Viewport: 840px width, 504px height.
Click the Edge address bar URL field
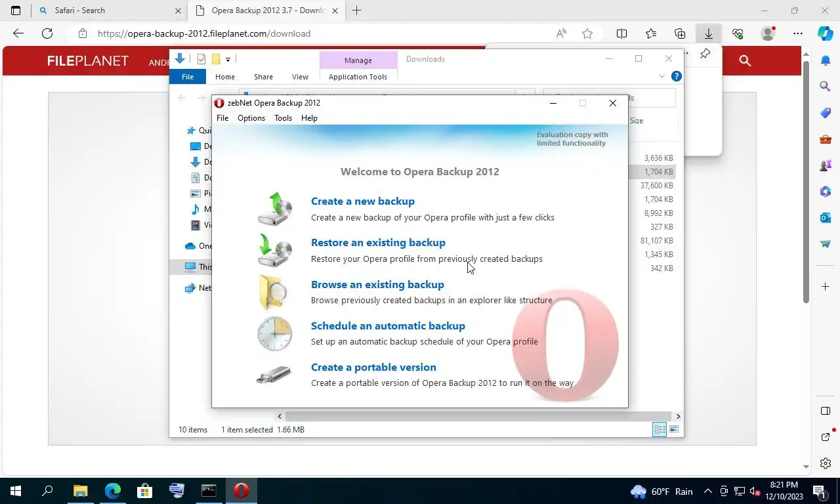(x=322, y=33)
